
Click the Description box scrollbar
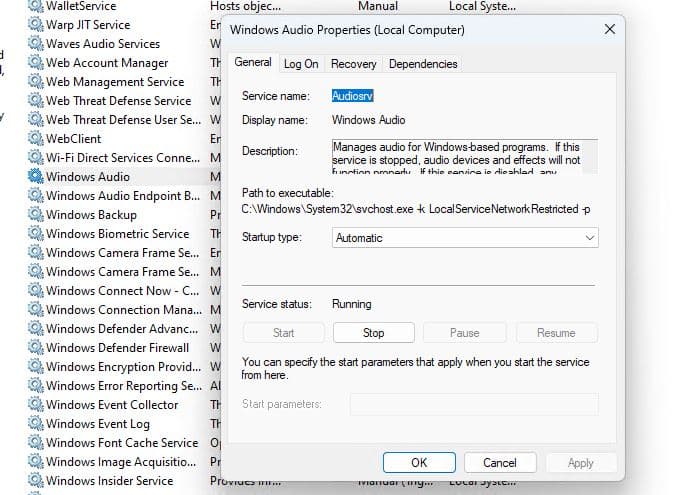click(x=590, y=156)
